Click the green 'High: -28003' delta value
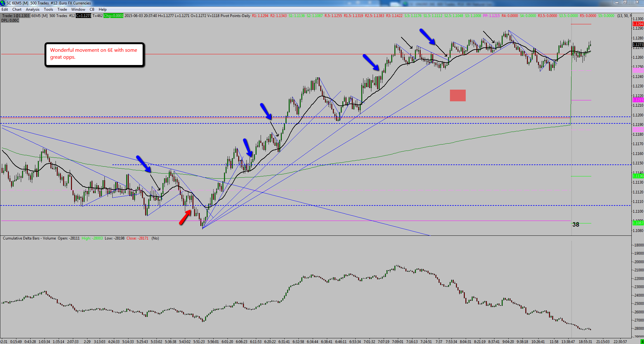This screenshot has height=344, width=644. (92, 238)
